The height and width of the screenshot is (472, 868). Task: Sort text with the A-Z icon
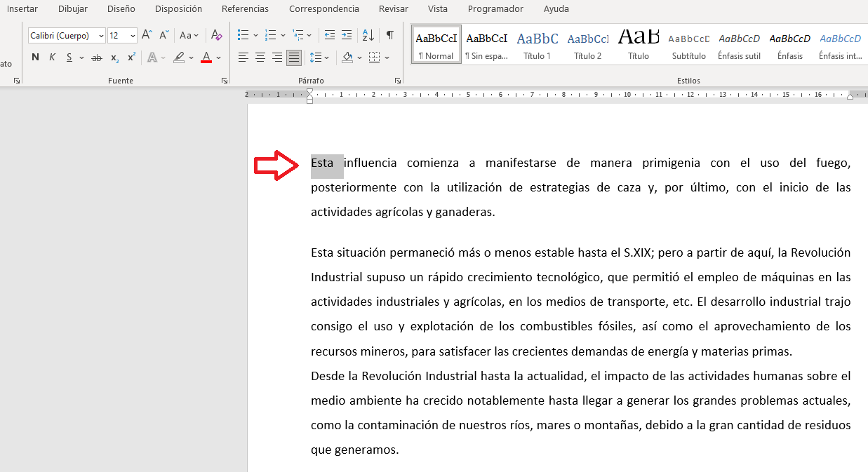368,35
